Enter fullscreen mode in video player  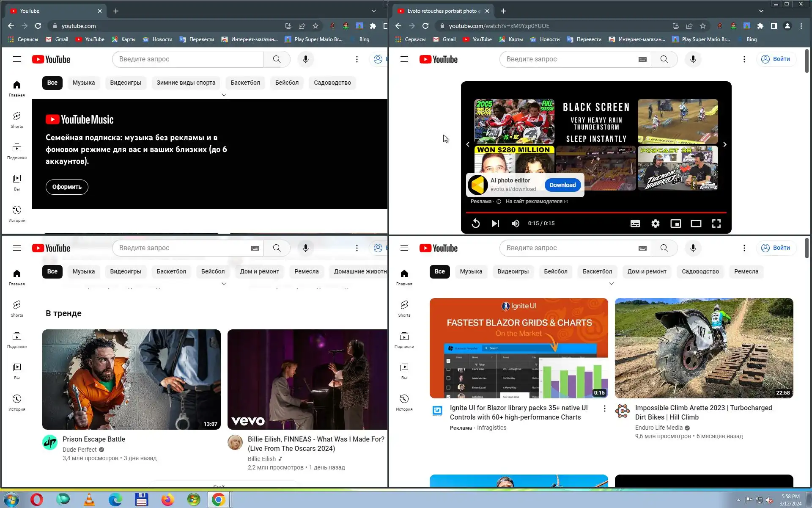[x=716, y=224]
